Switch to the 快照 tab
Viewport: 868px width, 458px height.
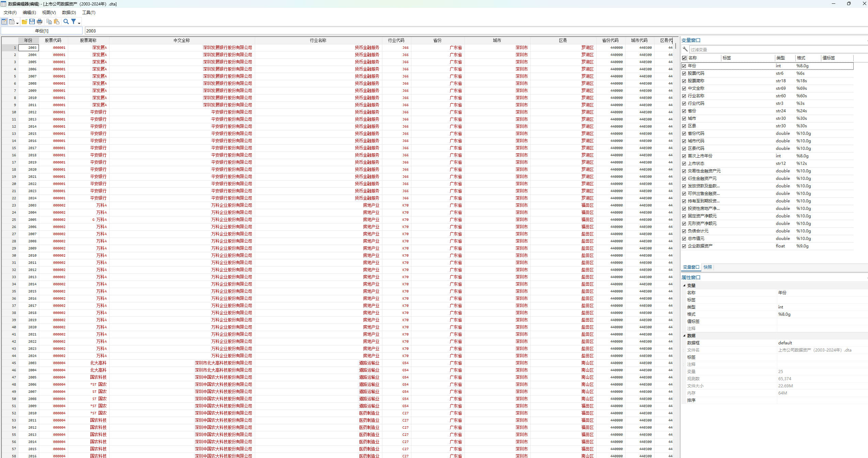[708, 267]
